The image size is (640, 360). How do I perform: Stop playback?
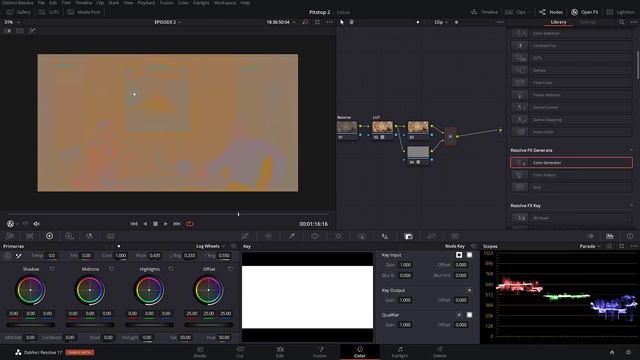155,224
